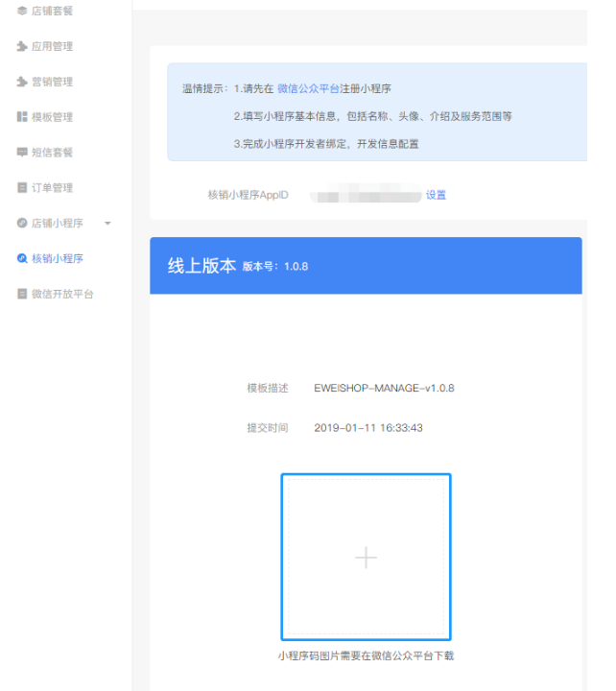Click the 店铺小程序 round icon
616x691 pixels.
[22, 223]
